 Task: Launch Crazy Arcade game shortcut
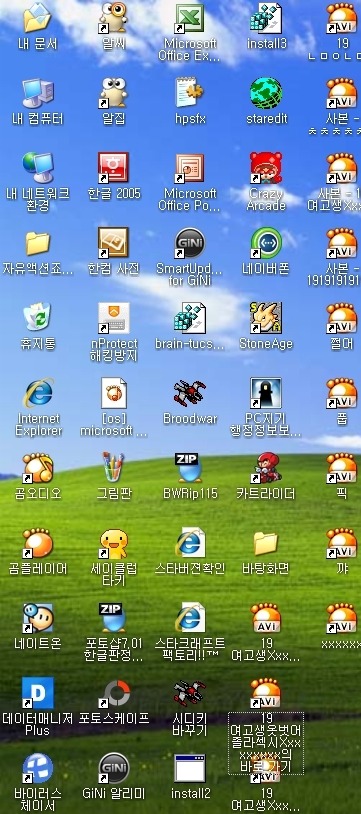[x=266, y=168]
